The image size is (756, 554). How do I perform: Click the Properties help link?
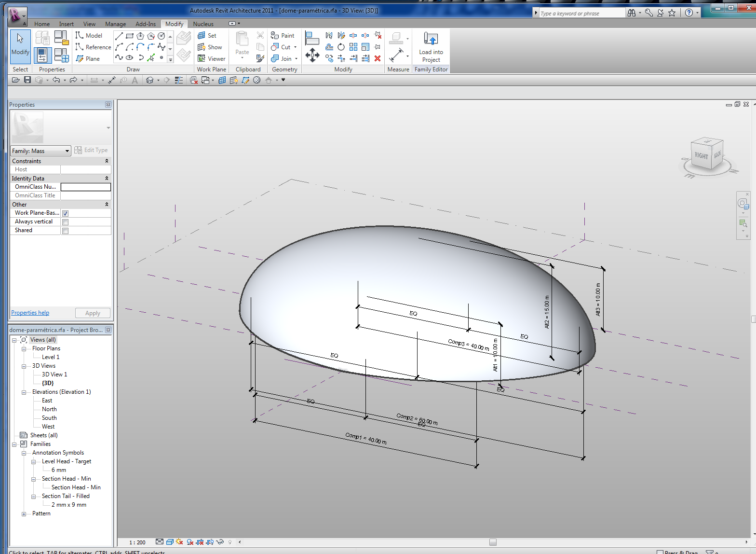pyautogui.click(x=30, y=313)
